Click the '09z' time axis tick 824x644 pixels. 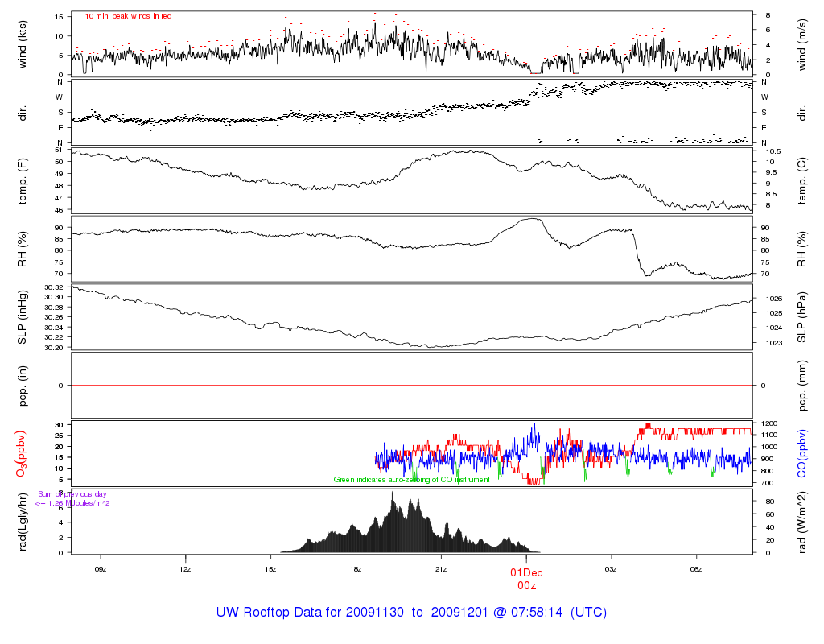click(x=101, y=569)
